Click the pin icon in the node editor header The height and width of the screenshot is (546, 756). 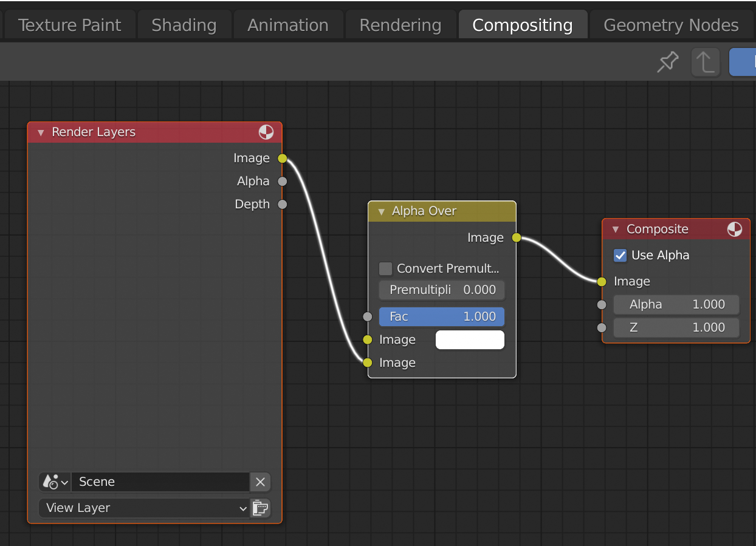(x=667, y=61)
